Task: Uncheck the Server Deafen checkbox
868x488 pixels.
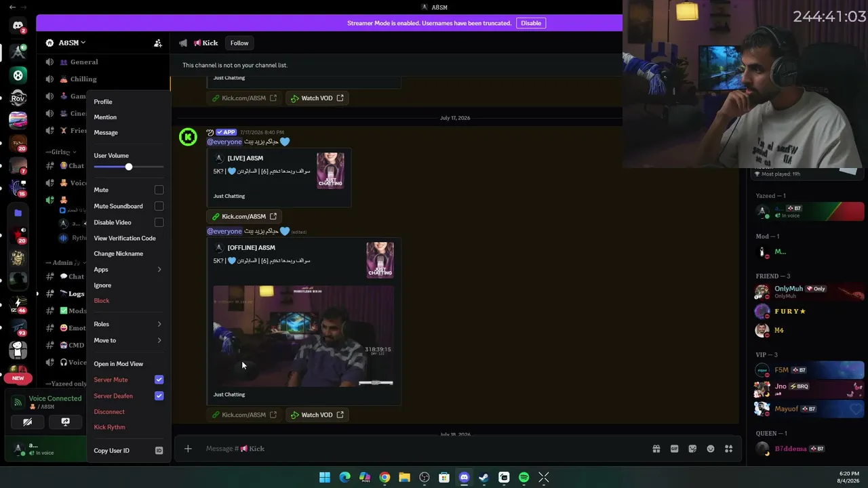Action: tap(159, 396)
